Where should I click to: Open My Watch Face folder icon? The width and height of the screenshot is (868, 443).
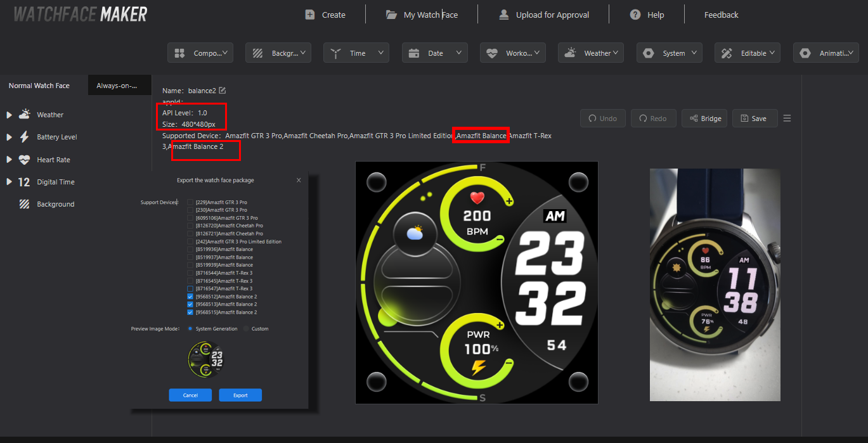(x=392, y=15)
